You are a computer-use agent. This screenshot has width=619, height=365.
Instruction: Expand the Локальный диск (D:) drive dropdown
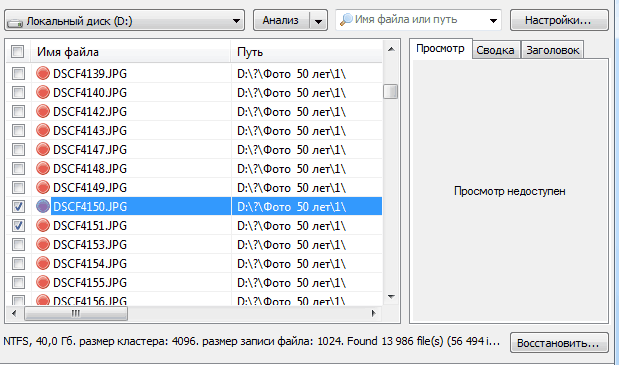(236, 21)
